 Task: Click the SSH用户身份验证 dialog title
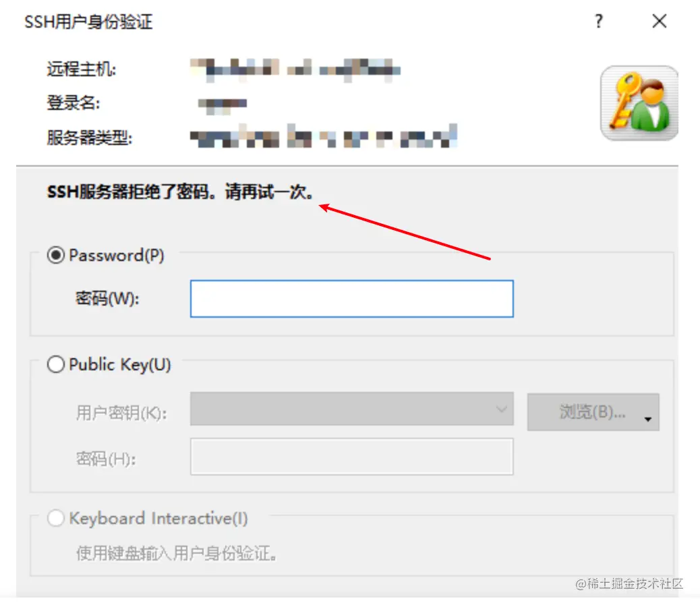point(88,22)
